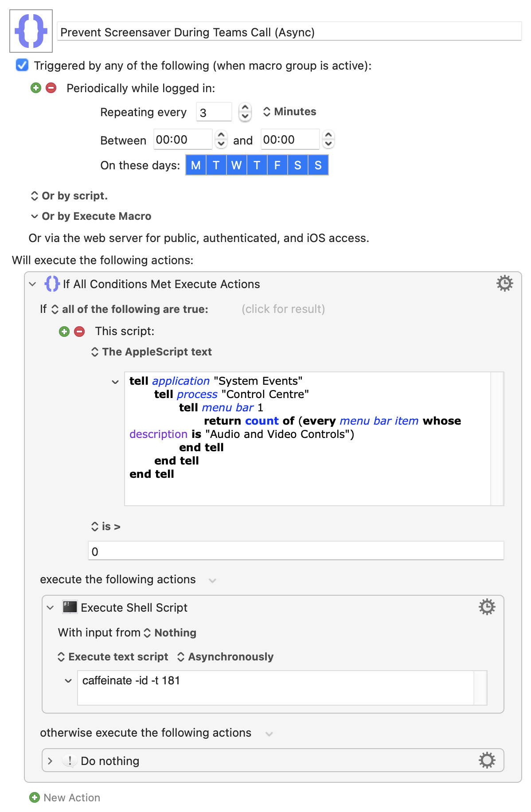Add a condition with the green plus
The height and width of the screenshot is (812, 531).
64,332
